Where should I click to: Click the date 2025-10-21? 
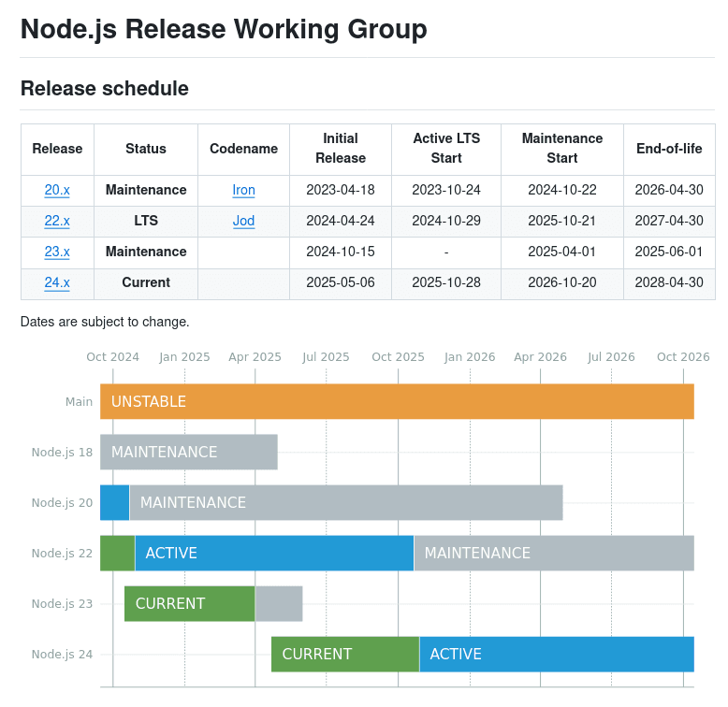click(x=562, y=221)
